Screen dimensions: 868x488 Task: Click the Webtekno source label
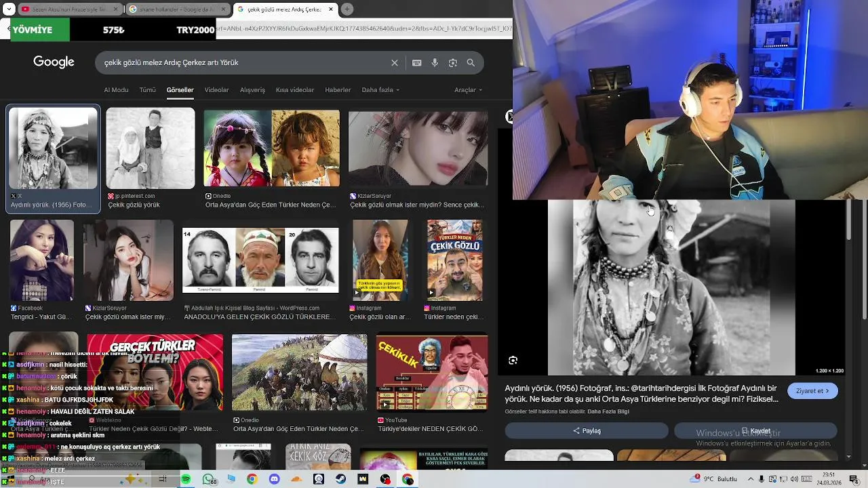tap(108, 420)
